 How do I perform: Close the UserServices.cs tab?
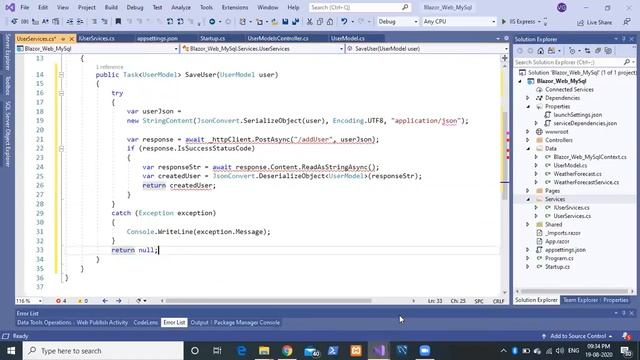[71, 39]
